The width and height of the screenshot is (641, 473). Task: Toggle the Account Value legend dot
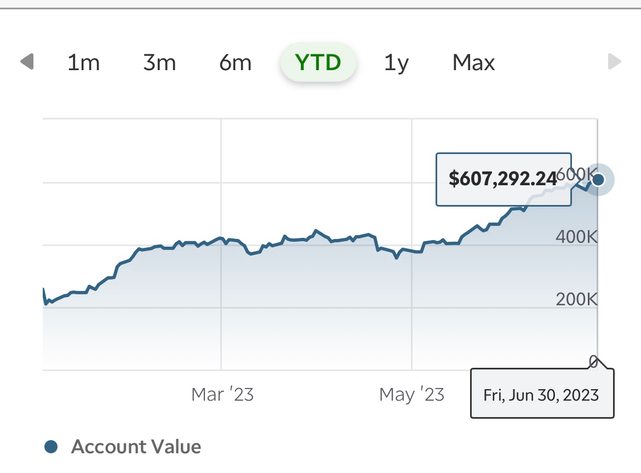click(52, 447)
